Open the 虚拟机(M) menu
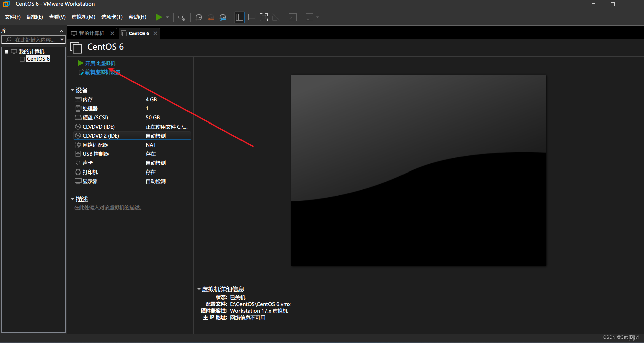Viewport: 644px width, 343px height. (x=84, y=17)
